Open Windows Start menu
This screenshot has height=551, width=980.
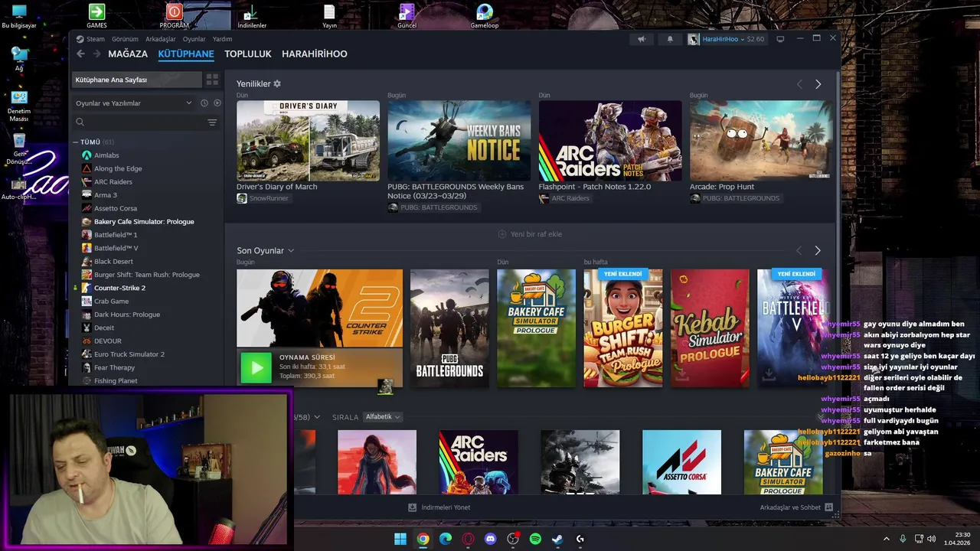tap(400, 539)
